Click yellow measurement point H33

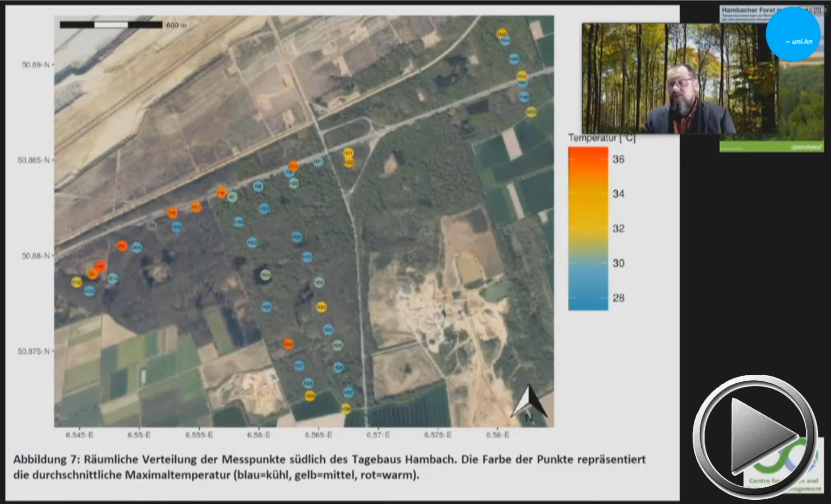coord(321,307)
